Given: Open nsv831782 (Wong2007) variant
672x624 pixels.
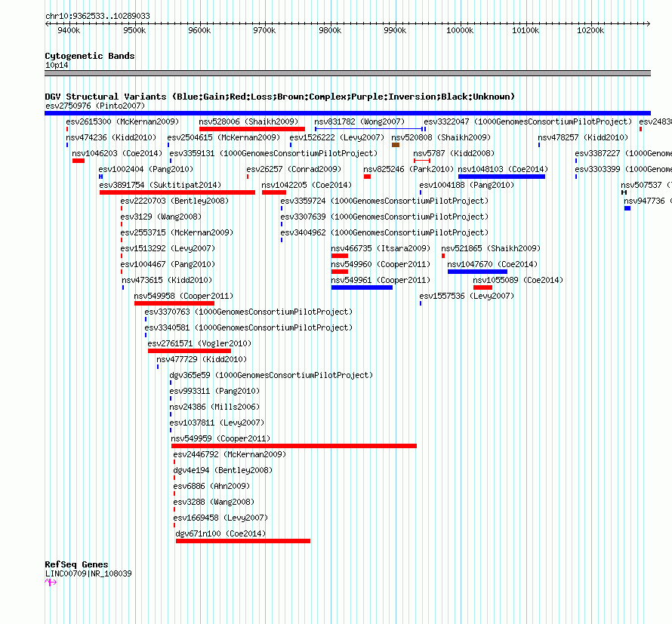Looking at the screenshot, I should [x=359, y=121].
